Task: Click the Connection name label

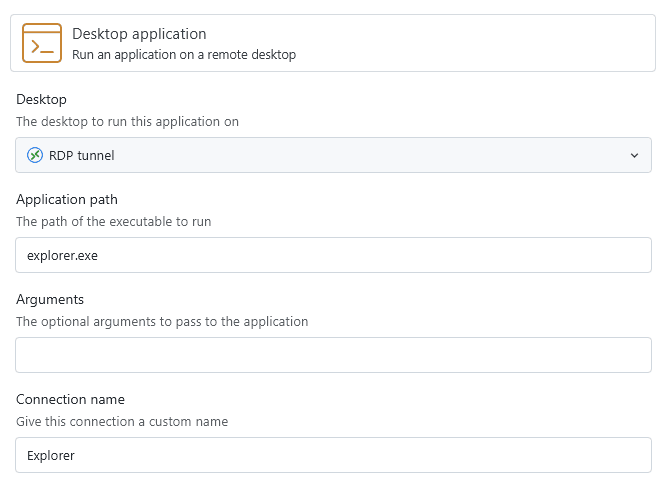Action: (70, 400)
